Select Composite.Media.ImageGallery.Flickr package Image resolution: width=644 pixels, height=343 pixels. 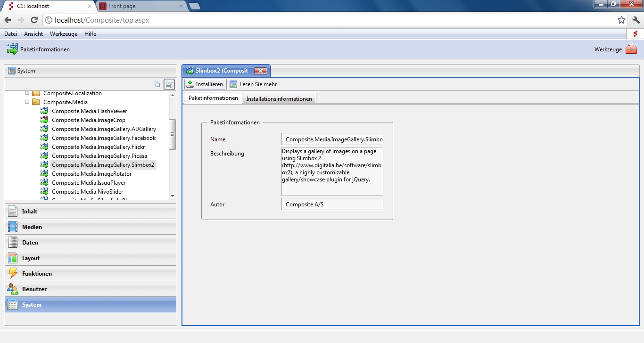(98, 147)
